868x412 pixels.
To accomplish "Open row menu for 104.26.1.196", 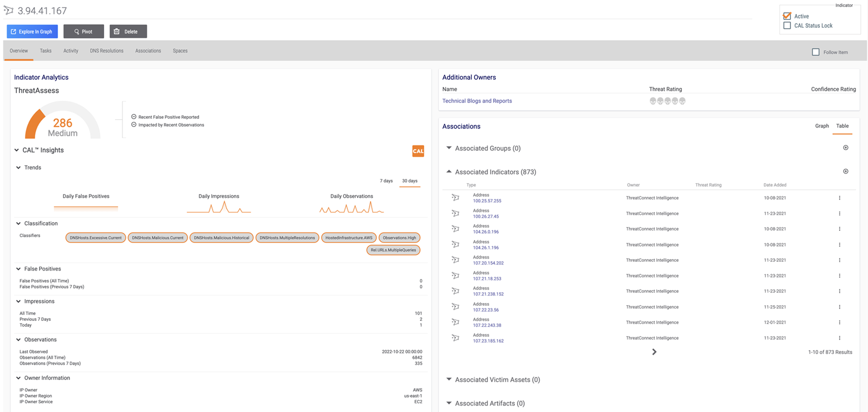I will coord(839,244).
